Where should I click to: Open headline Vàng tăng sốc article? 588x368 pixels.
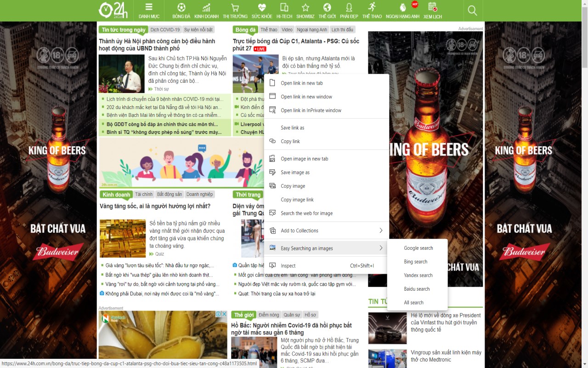pos(155,206)
